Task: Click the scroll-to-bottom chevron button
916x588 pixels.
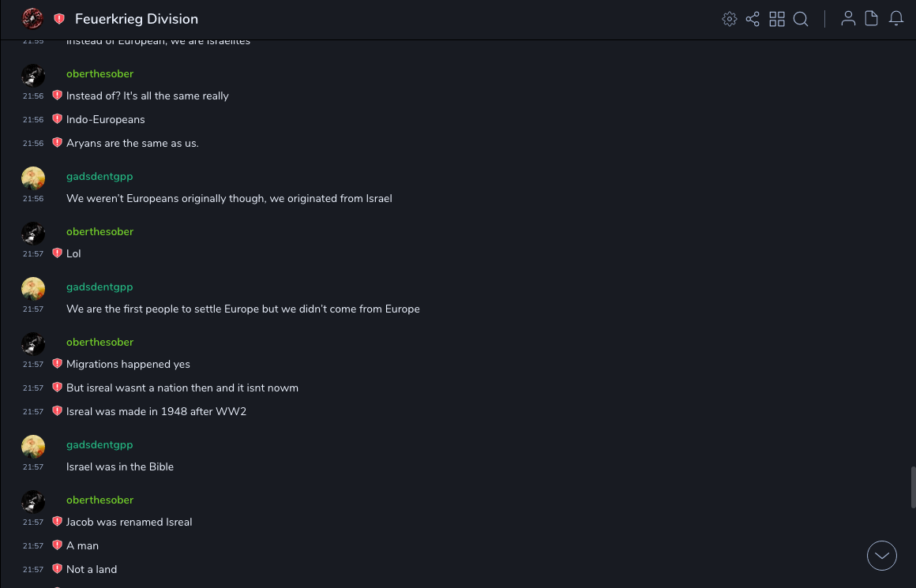Action: click(x=882, y=556)
